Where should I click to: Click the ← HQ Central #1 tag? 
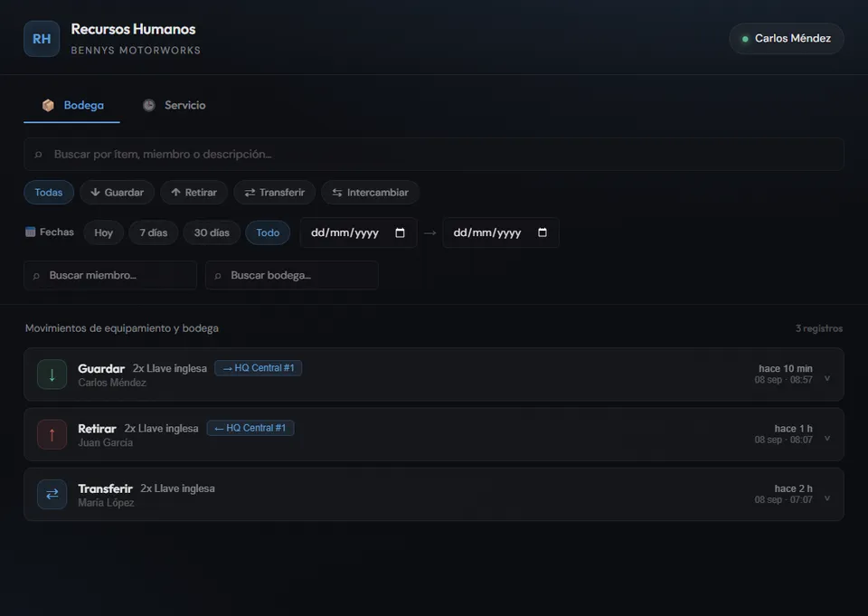pos(250,428)
